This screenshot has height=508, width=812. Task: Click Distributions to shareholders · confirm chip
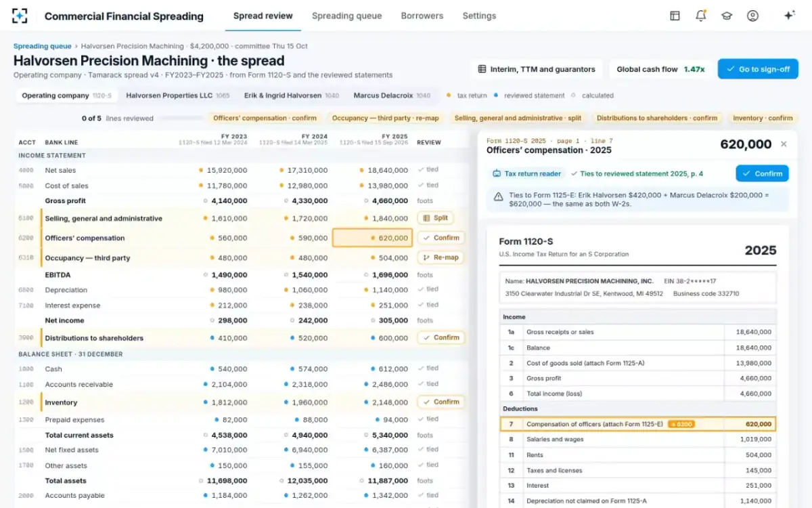point(657,118)
